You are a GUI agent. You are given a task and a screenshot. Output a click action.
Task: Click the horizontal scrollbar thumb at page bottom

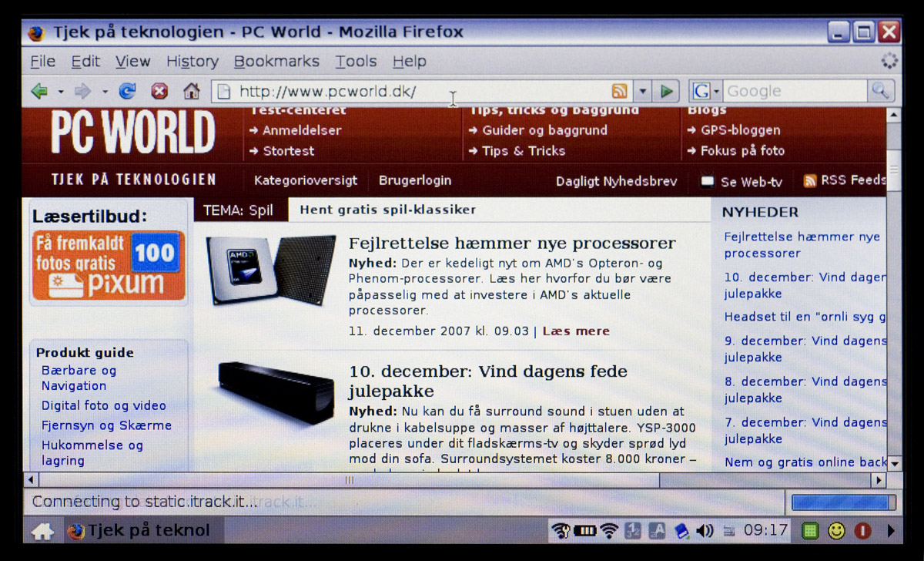pos(349,480)
